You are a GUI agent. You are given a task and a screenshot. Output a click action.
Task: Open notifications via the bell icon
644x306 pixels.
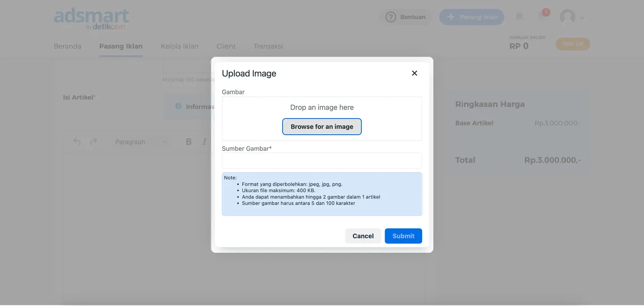click(x=519, y=17)
